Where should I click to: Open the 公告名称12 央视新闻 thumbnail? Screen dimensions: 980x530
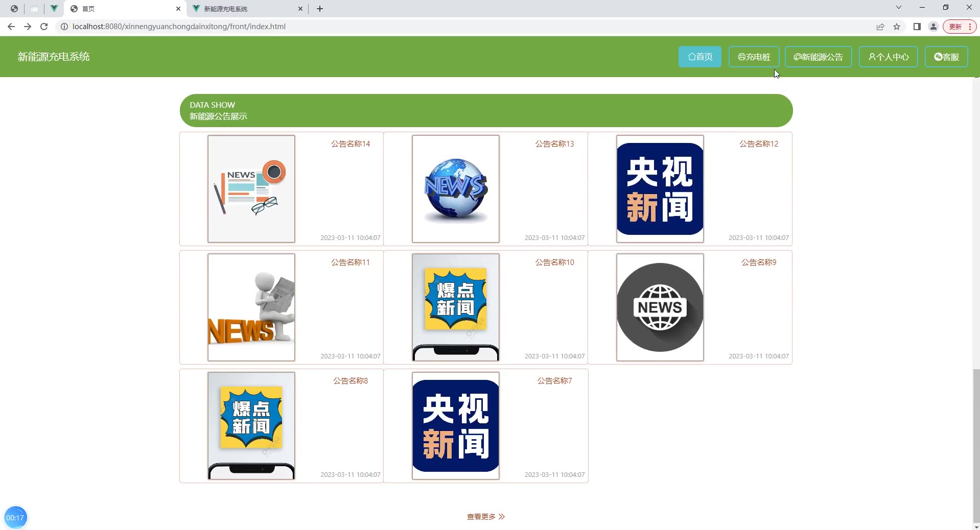(660, 189)
